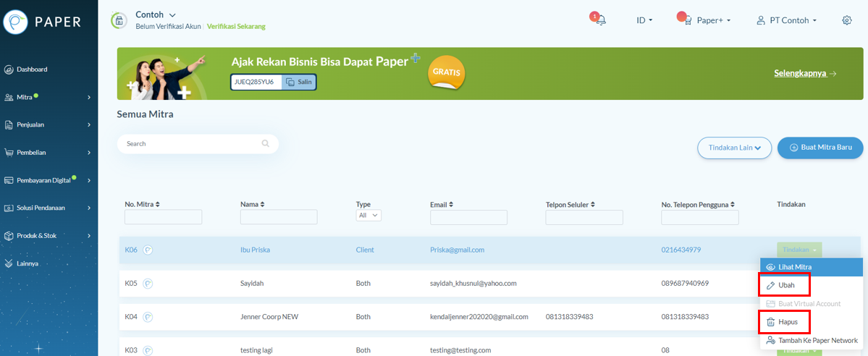Click the Lainnya double-chevron icon
The height and width of the screenshot is (356, 868).
pos(8,263)
